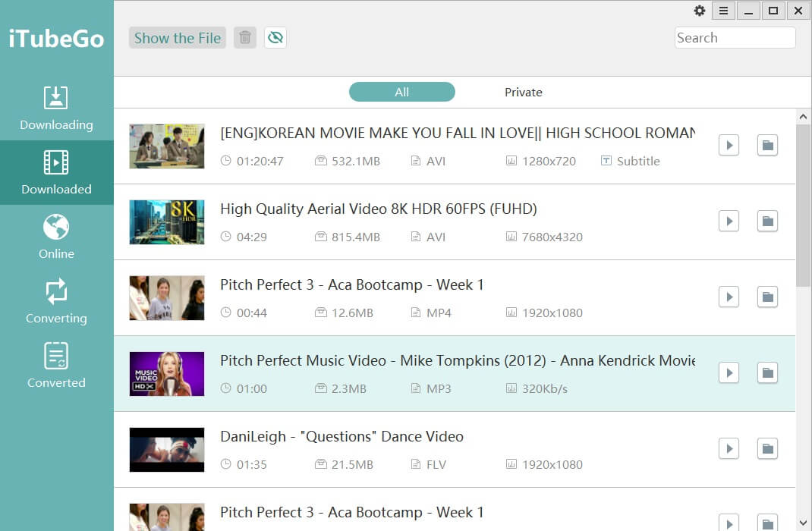The width and height of the screenshot is (812, 531).
Task: Open settings gear icon
Action: tap(700, 11)
